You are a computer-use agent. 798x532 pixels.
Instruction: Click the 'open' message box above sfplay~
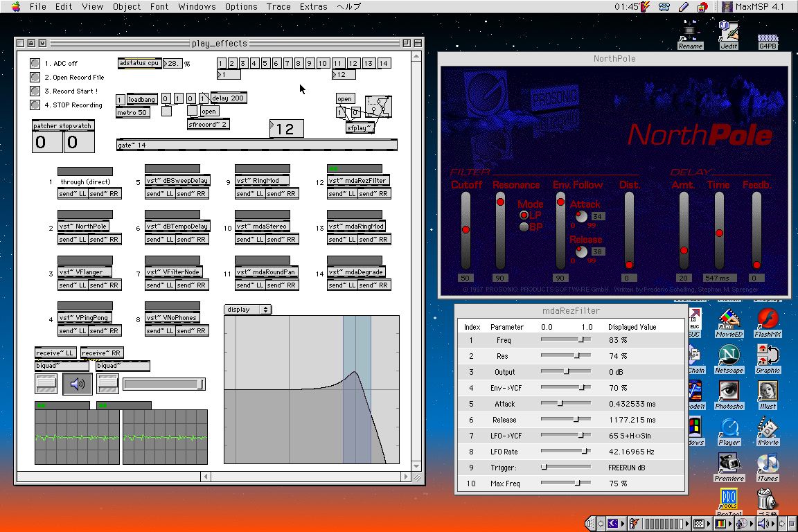tap(345, 99)
